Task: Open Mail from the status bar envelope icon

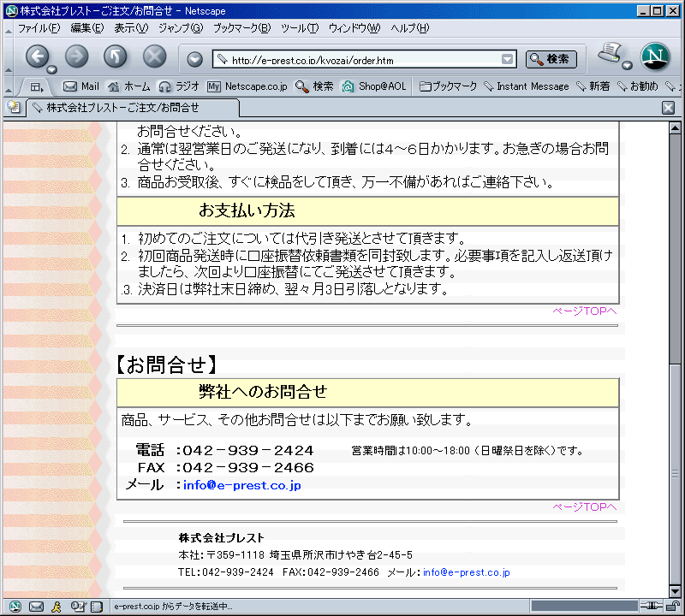Action: point(36,607)
